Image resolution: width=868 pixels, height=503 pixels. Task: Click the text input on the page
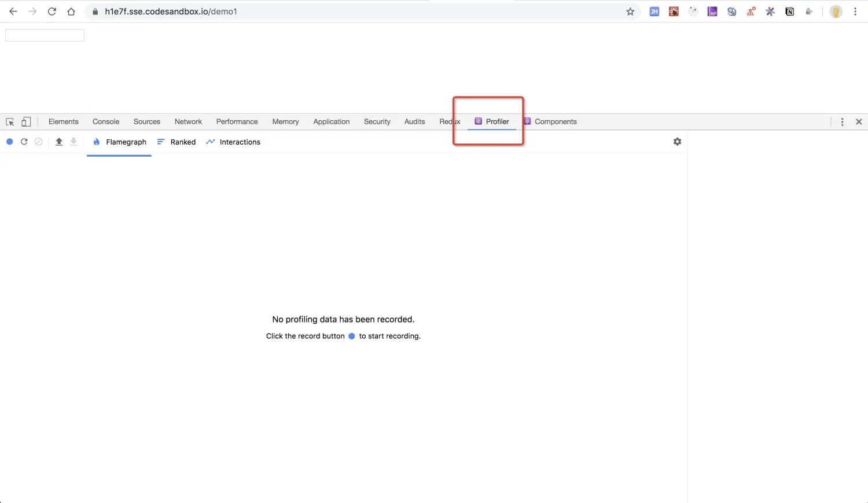pos(45,35)
